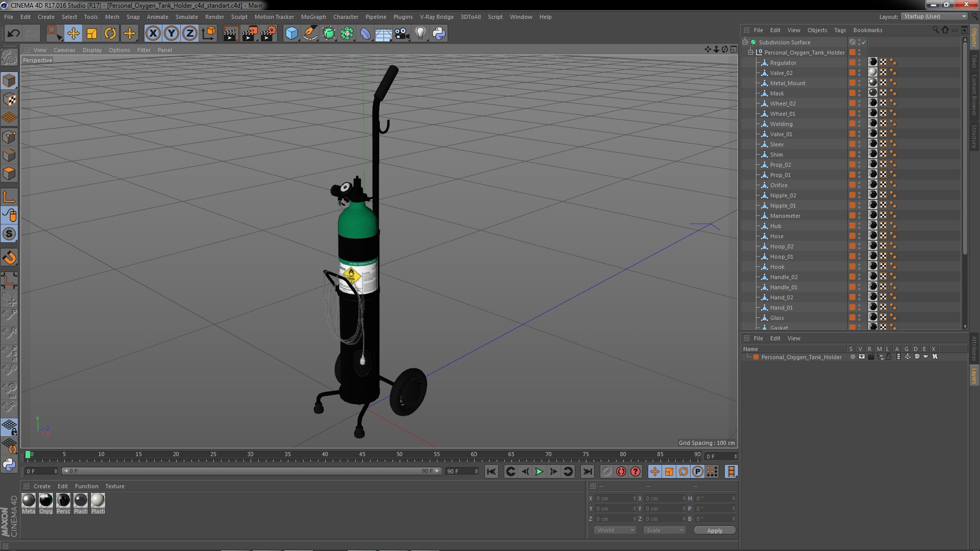Click the Apply button
The width and height of the screenshot is (980, 551).
point(715,531)
